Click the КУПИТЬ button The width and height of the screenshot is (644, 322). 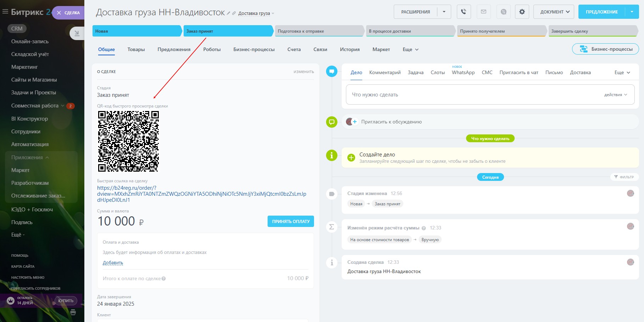point(66,301)
